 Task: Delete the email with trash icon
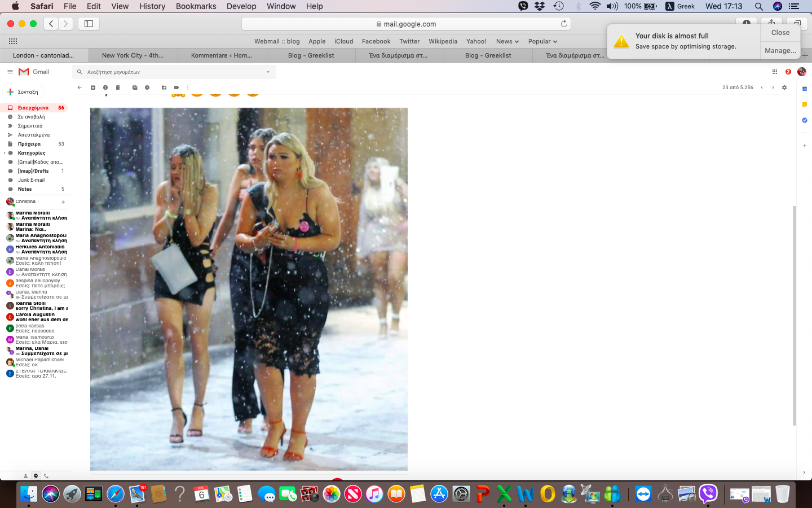(x=118, y=87)
